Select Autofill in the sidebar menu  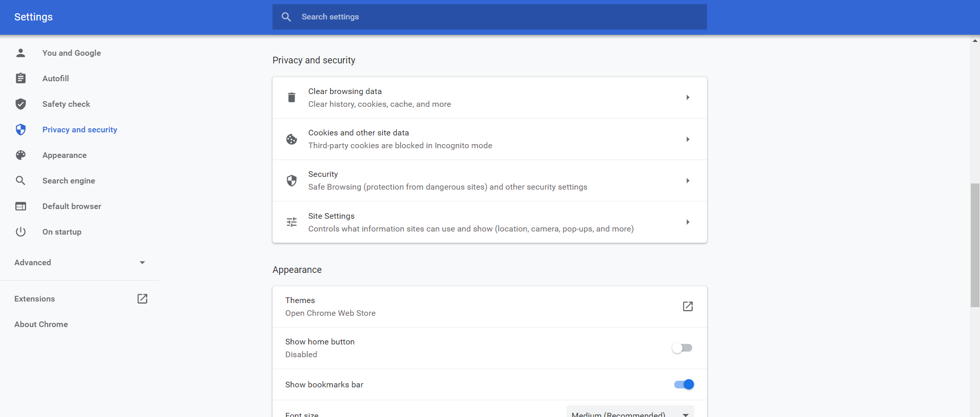coord(56,78)
